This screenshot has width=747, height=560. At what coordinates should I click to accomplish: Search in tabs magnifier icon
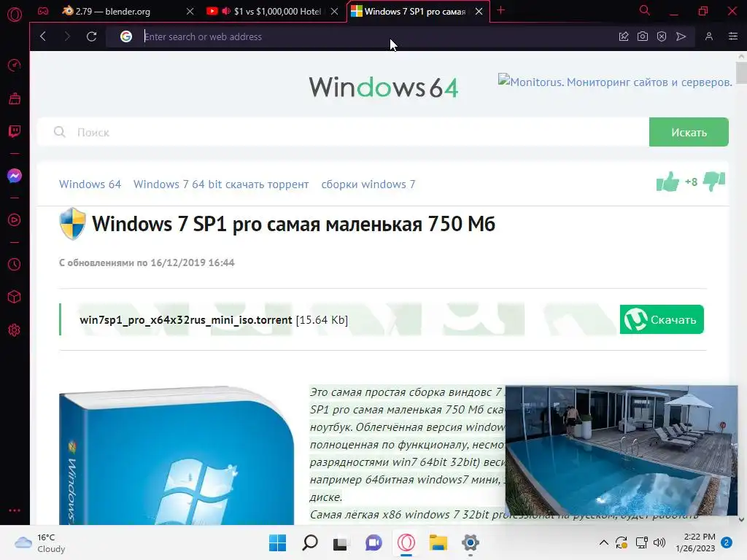click(x=645, y=10)
